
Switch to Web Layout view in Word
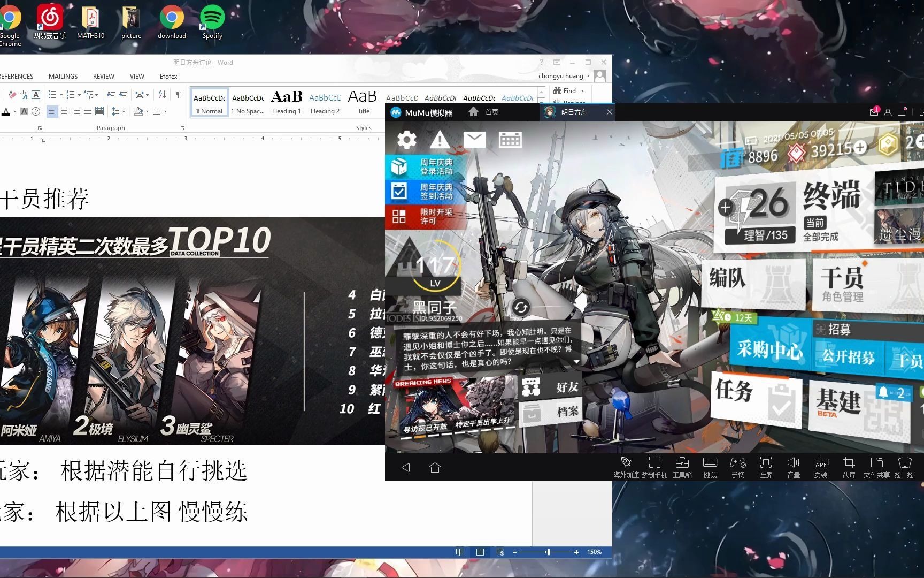(x=500, y=552)
